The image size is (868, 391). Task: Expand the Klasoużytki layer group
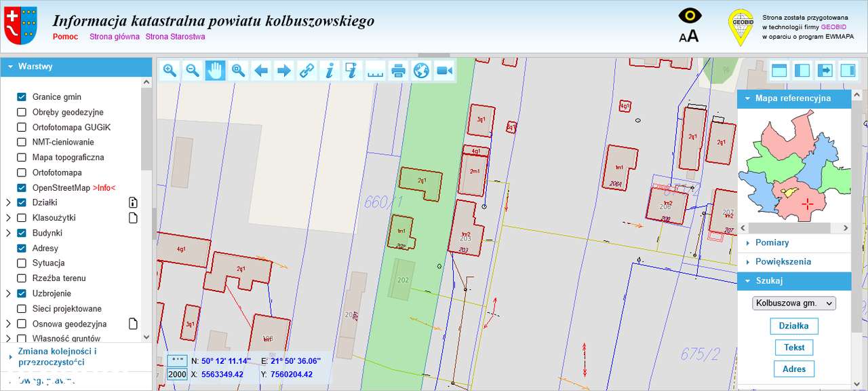[x=8, y=218]
